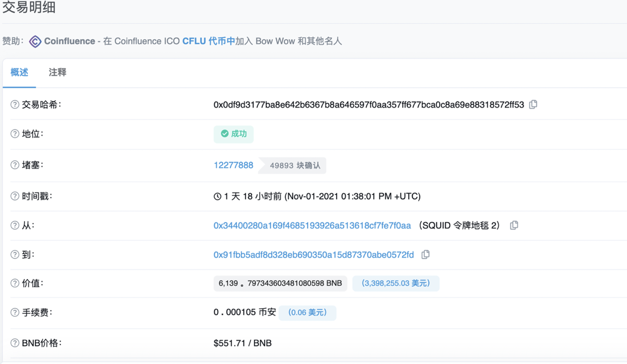Click the 49893 块确认 confirmations badge
Screen dimensions: 627x364
295,166
